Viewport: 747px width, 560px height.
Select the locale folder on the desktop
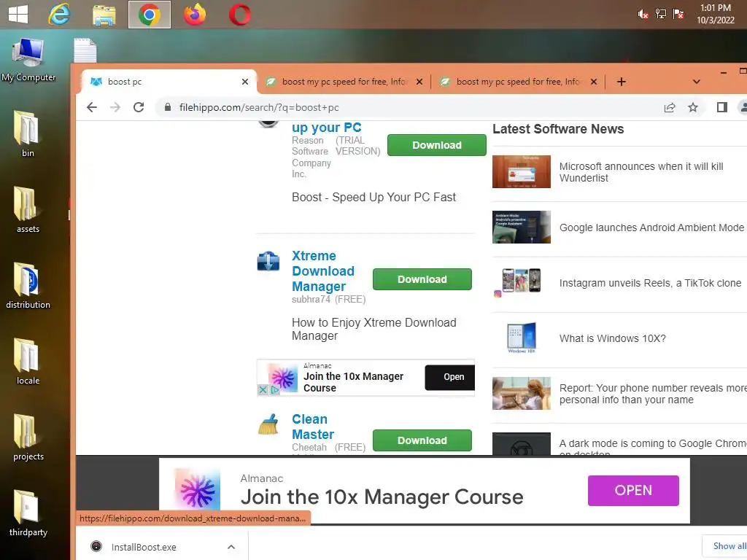pyautogui.click(x=28, y=361)
